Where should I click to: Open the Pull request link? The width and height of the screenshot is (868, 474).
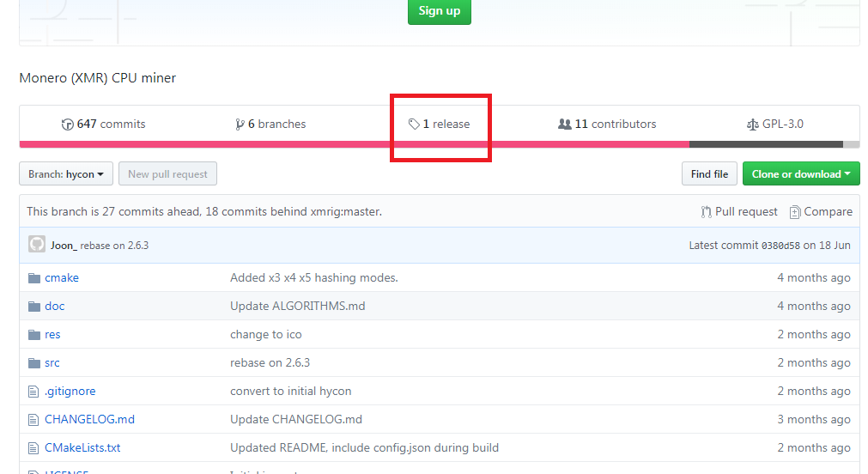(x=739, y=211)
